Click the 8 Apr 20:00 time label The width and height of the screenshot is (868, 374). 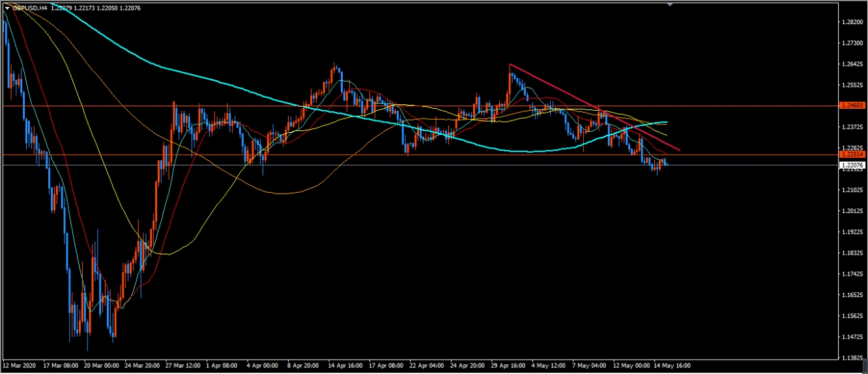(304, 366)
